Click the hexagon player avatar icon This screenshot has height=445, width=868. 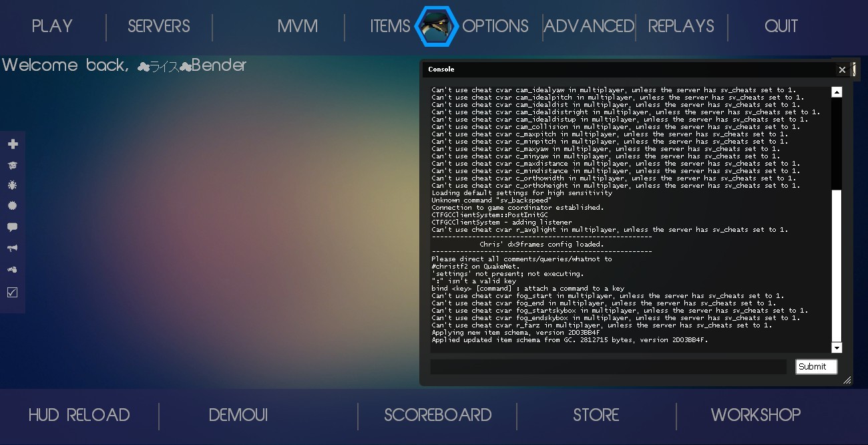(435, 27)
